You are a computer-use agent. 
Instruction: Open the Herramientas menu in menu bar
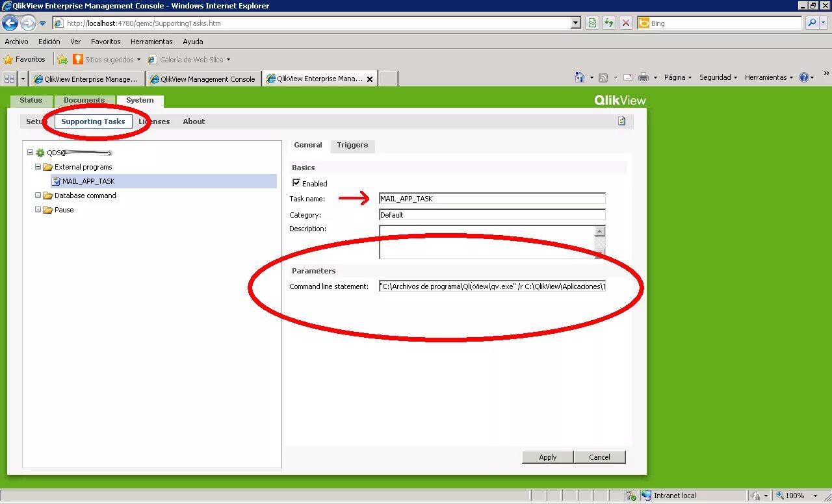(x=151, y=42)
